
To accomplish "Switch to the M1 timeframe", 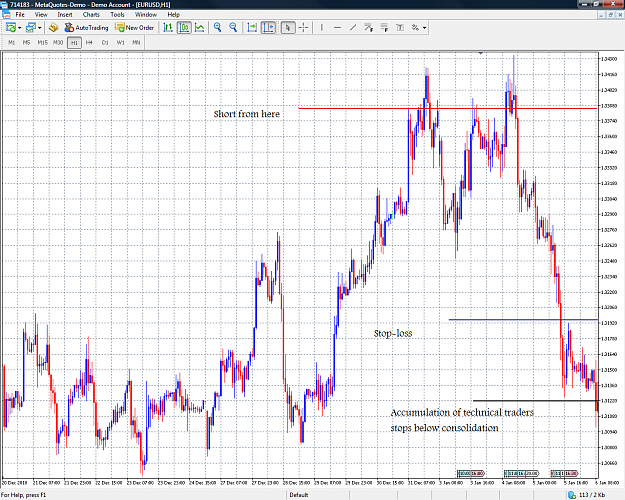I will (x=12, y=43).
